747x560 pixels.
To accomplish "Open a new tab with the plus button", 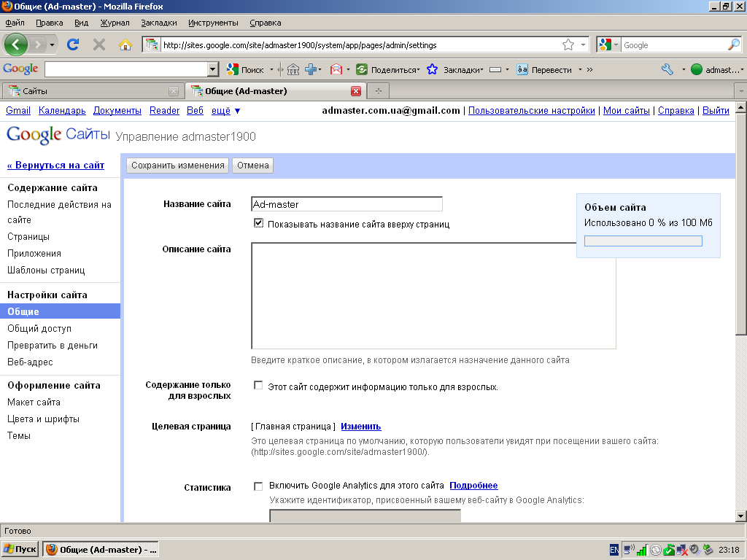I will click(x=379, y=90).
